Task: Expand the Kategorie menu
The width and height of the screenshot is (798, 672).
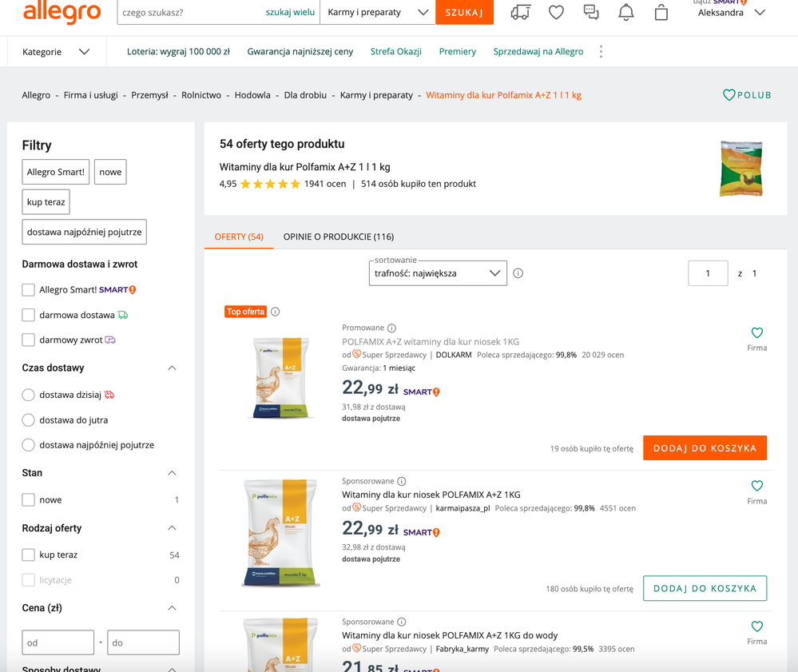Action: [55, 52]
